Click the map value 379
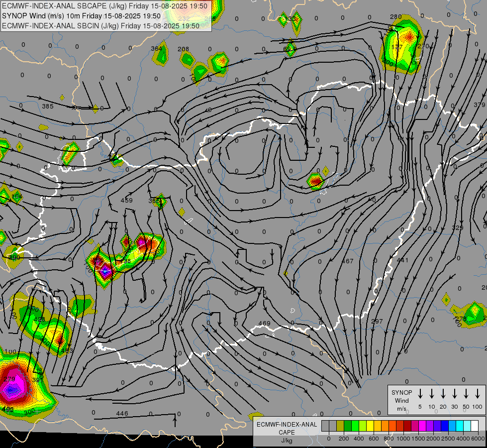The image size is (487, 448). tap(479, 105)
